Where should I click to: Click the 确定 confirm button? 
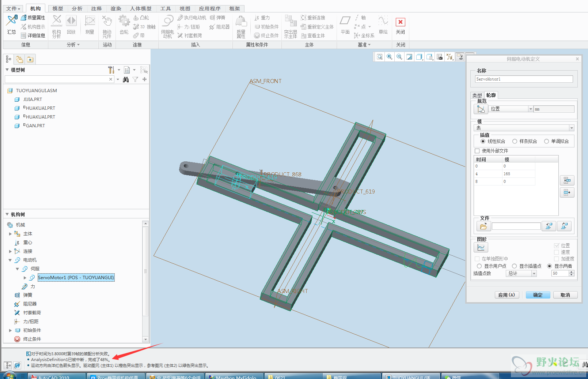coord(538,295)
